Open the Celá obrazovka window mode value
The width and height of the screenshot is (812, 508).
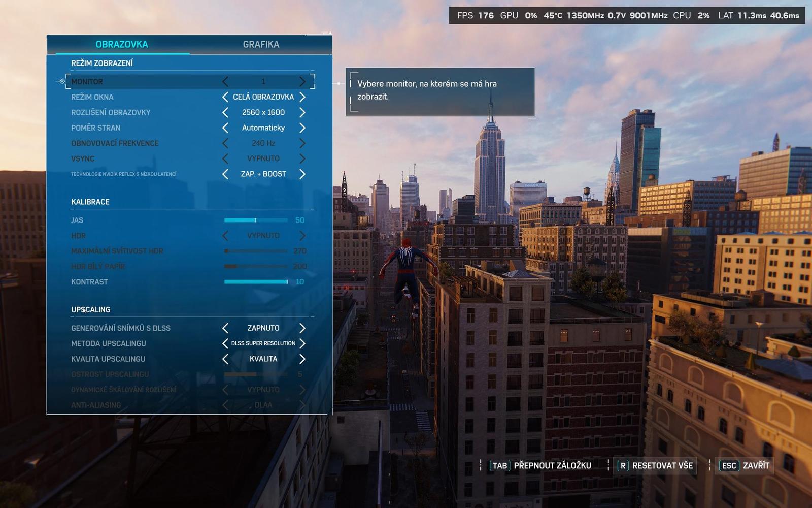(x=263, y=97)
